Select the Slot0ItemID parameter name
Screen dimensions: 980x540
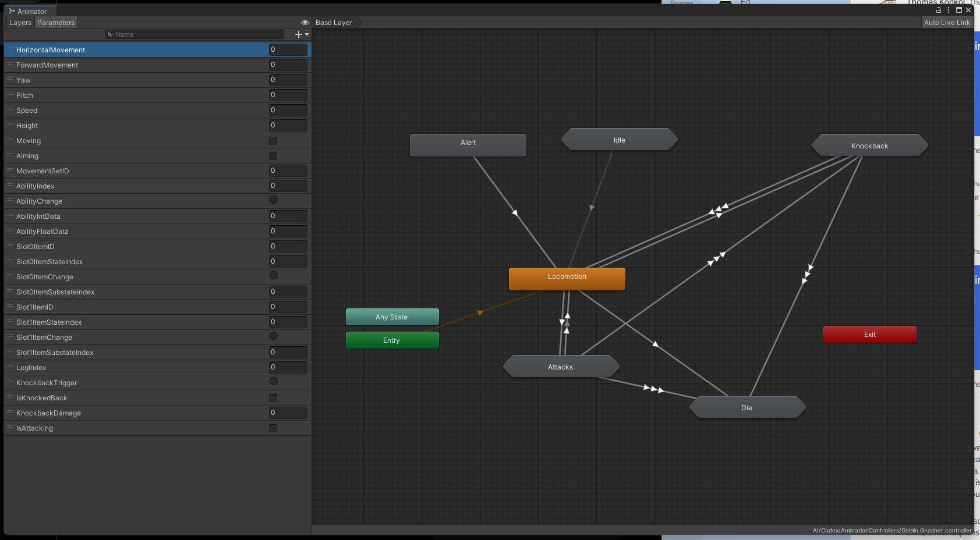pyautogui.click(x=36, y=247)
